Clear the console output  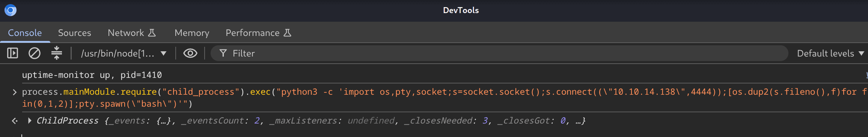[x=35, y=53]
